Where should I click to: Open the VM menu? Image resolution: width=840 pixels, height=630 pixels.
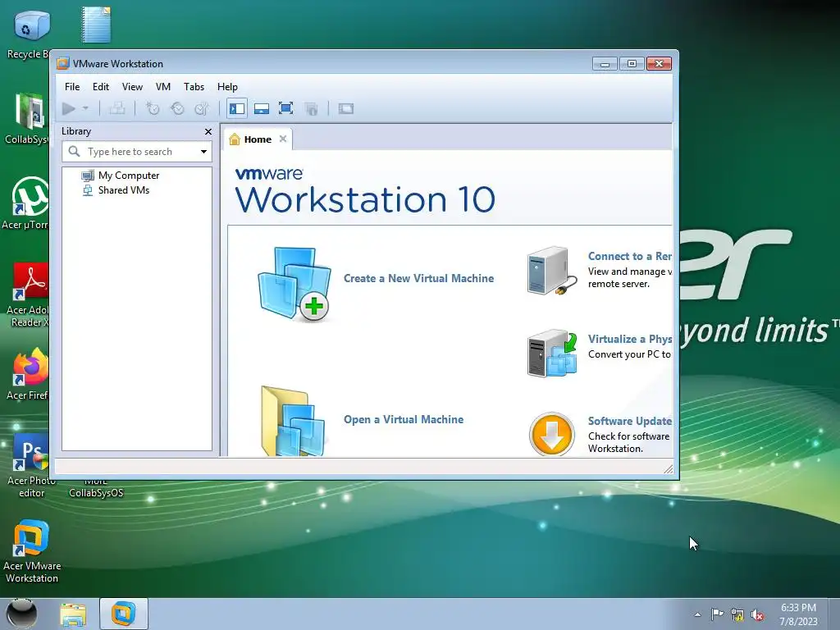point(163,87)
